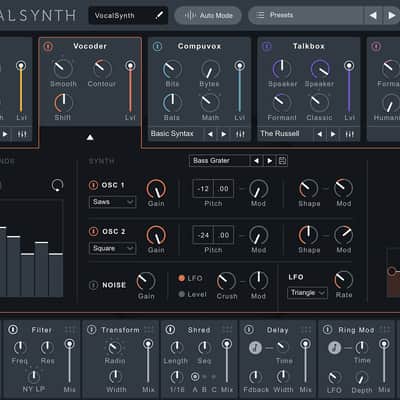Toggle the NOISE power button
This screenshot has width=400, height=400.
click(93, 285)
